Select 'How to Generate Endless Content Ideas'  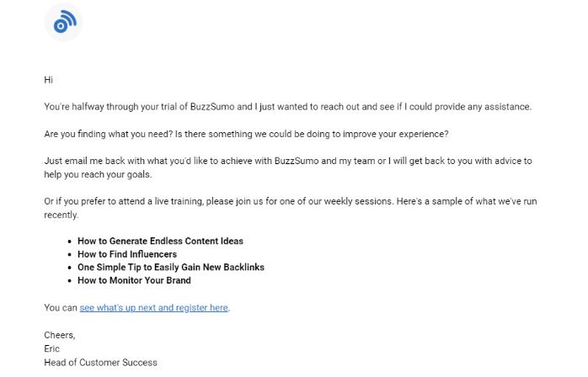tap(160, 241)
